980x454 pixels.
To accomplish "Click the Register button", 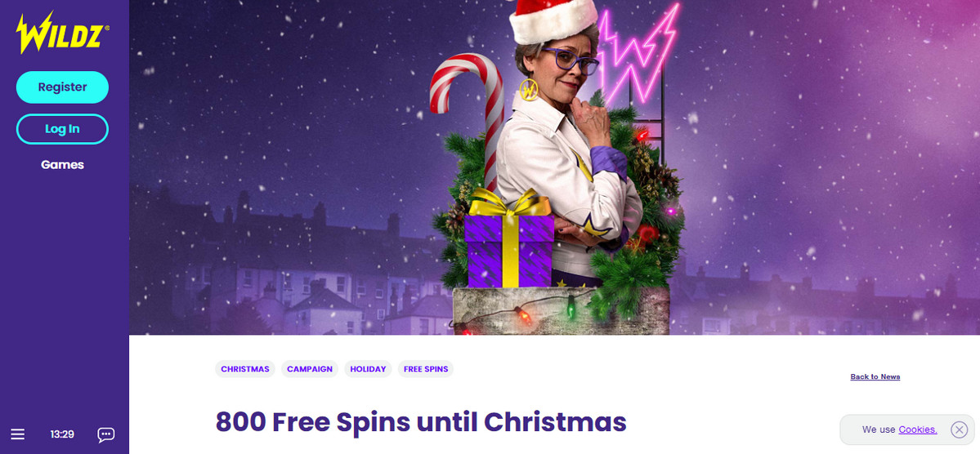I will tap(62, 87).
